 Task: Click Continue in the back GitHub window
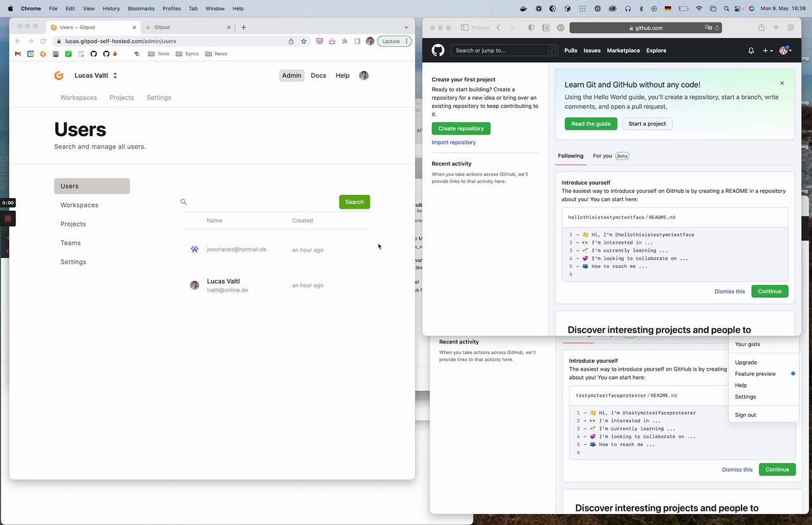[777, 470]
